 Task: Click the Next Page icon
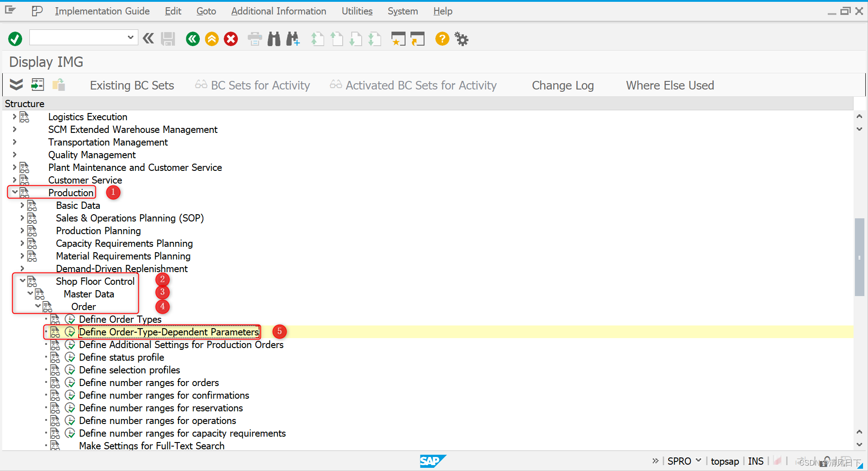click(355, 39)
